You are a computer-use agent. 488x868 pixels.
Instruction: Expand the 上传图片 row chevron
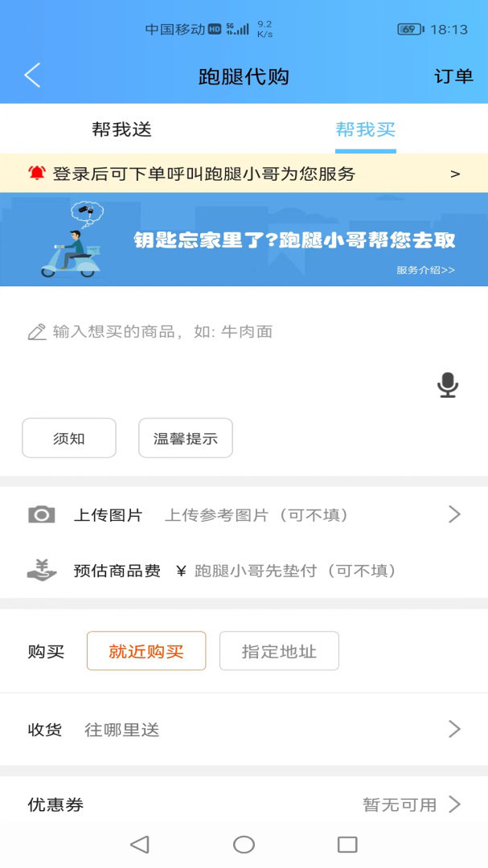(455, 514)
